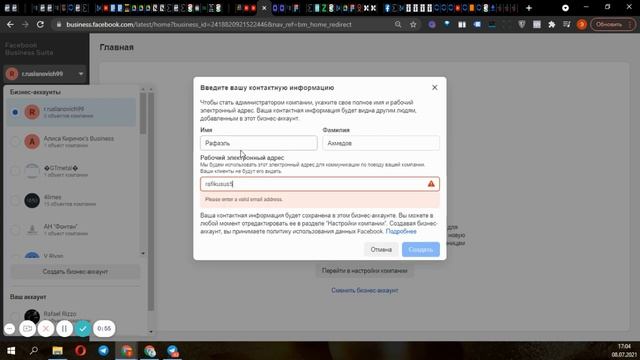Toggle the recorder webcam icon
This screenshot has width=640, height=360.
point(27,329)
